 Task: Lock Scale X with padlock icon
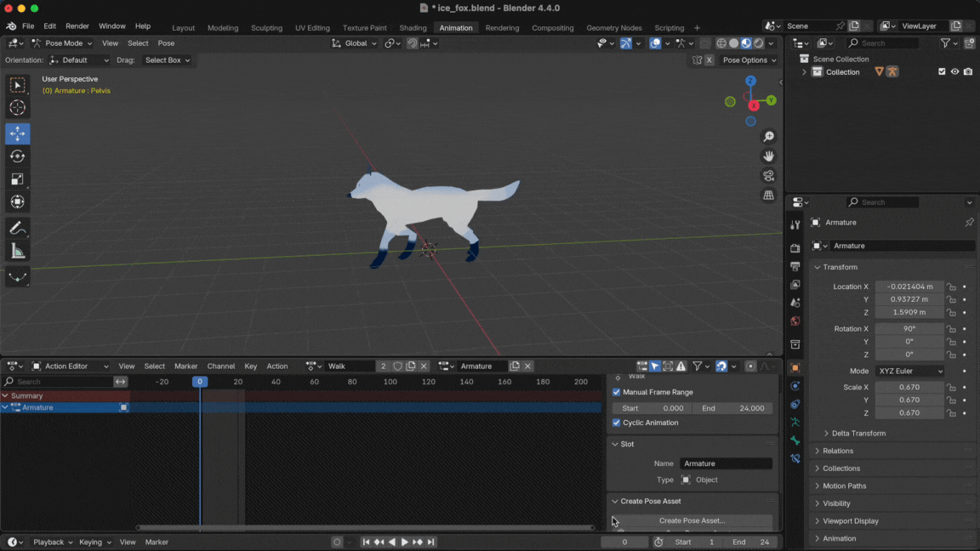(951, 388)
